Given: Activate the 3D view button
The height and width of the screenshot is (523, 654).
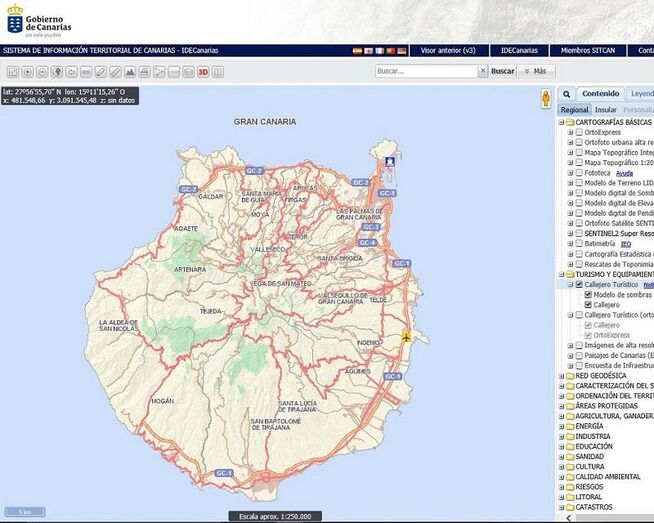Looking at the screenshot, I should click(203, 72).
